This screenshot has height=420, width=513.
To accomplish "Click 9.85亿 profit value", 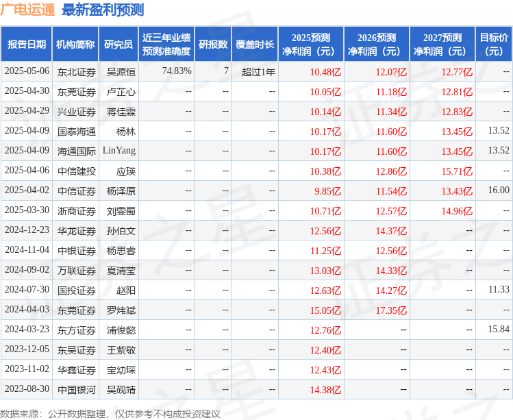I will tap(328, 191).
